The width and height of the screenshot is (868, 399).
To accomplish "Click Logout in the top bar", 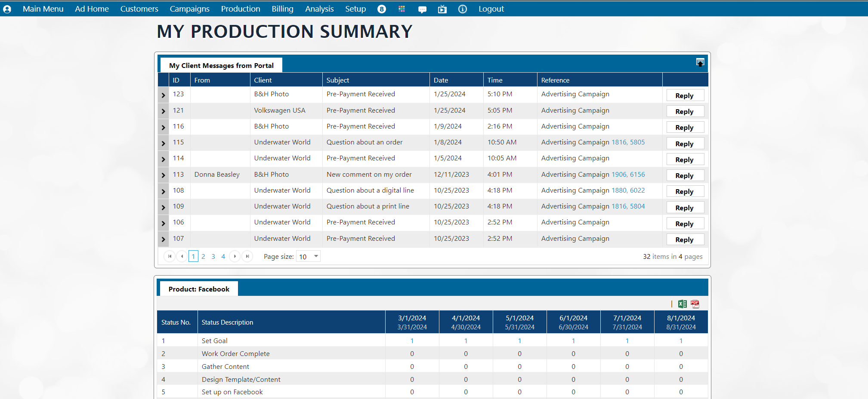I will point(491,9).
